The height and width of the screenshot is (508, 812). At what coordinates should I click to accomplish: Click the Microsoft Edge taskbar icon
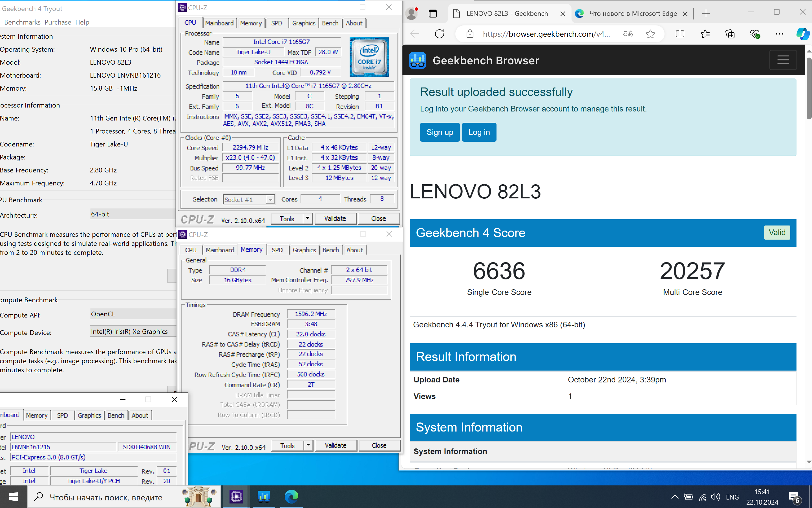click(x=291, y=497)
